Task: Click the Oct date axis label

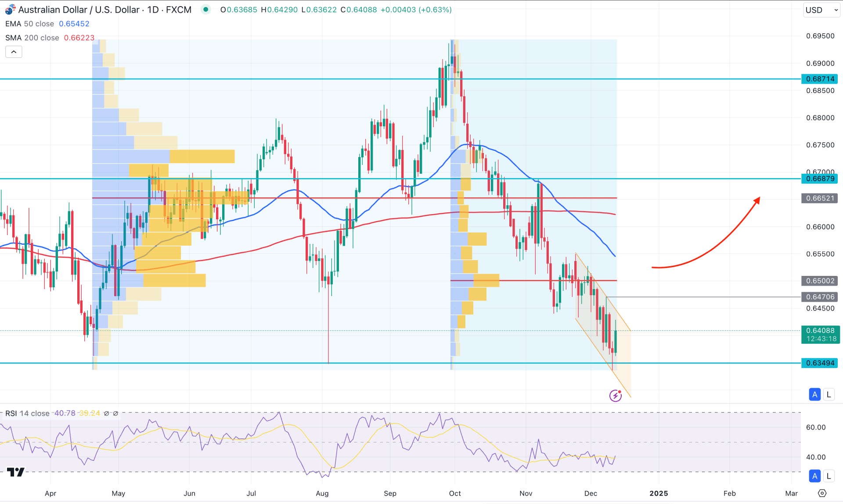Action: pos(455,493)
